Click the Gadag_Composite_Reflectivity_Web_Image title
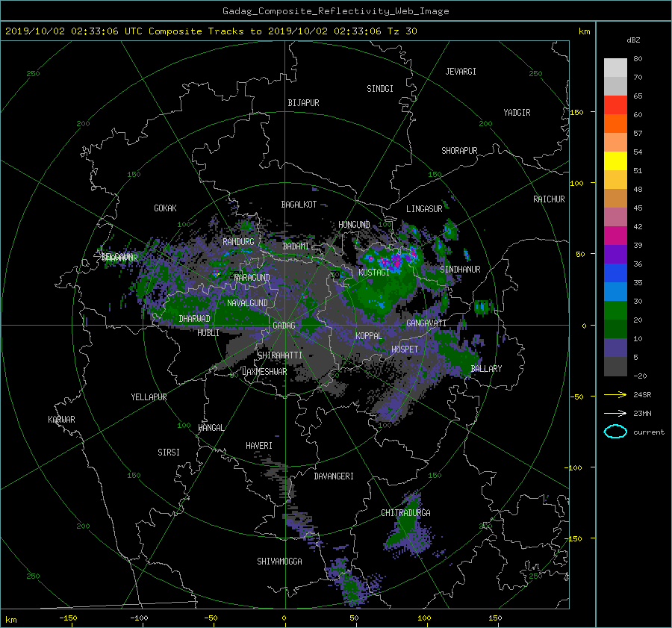Viewport: 672px width, 628px height. tap(335, 11)
